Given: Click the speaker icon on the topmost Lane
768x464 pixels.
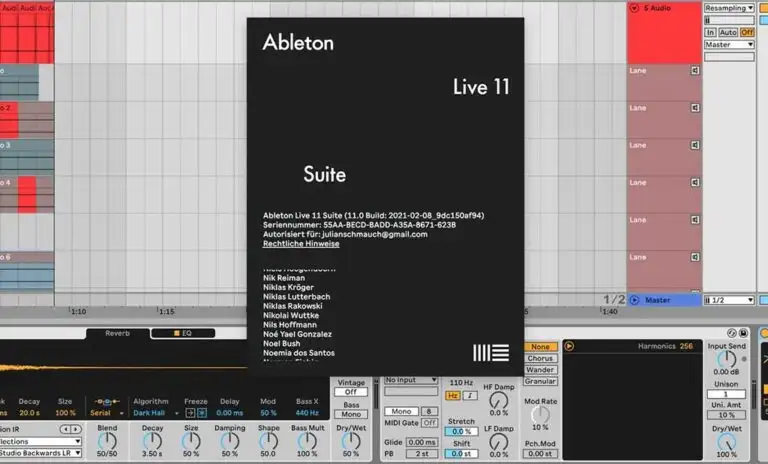Looking at the screenshot, I should [x=695, y=71].
